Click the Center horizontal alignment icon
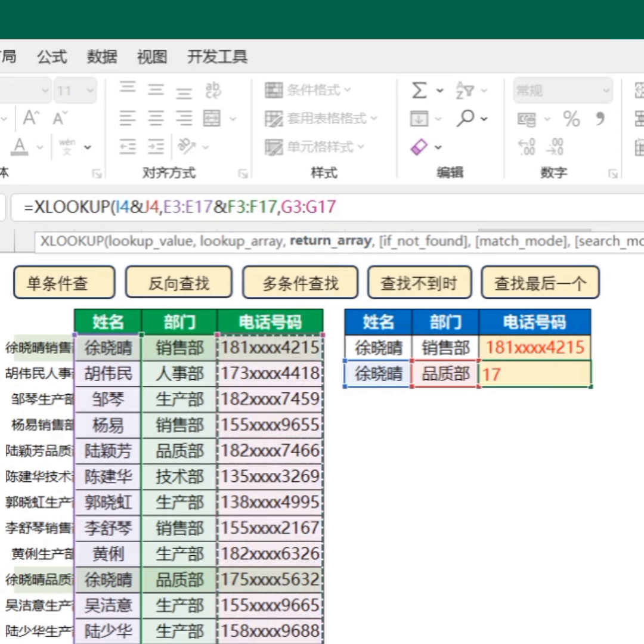Screen dimensions: 644x644 156,118
